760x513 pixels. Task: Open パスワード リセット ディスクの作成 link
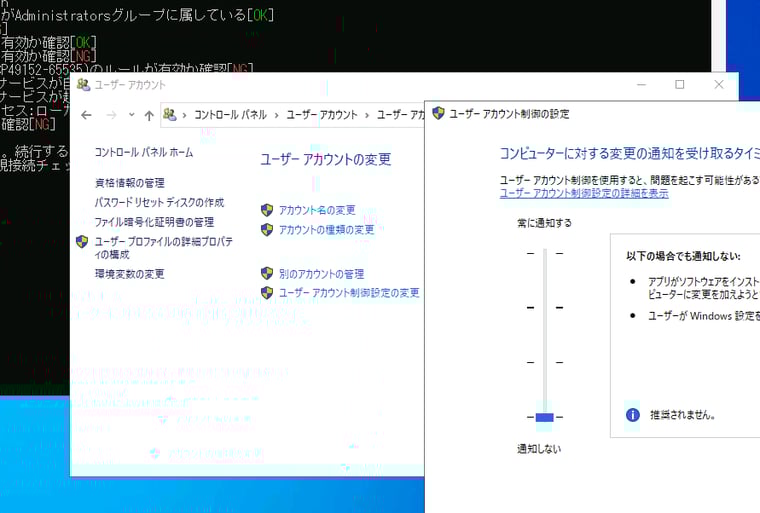[x=159, y=202]
